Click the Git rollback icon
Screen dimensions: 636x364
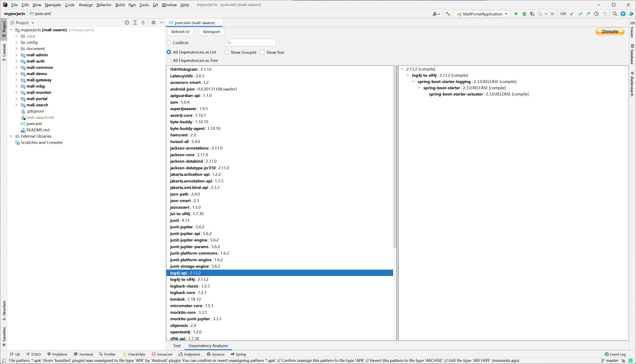[x=605, y=14]
